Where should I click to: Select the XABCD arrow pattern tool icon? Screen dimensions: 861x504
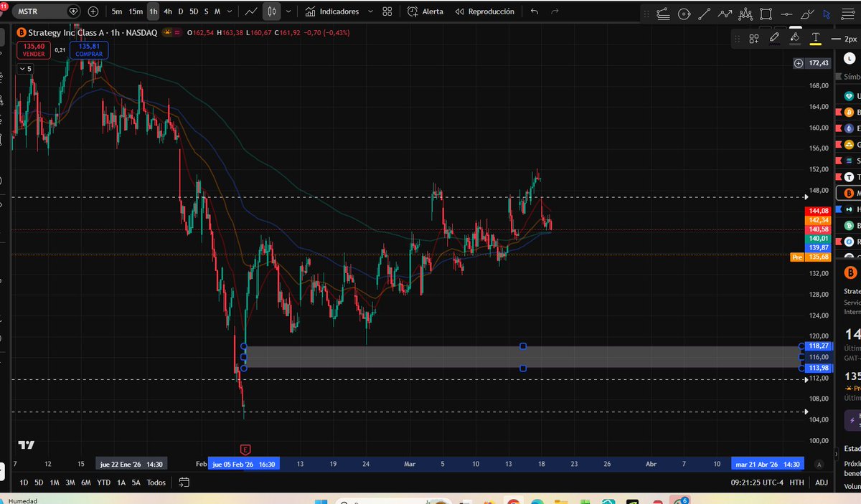click(725, 14)
